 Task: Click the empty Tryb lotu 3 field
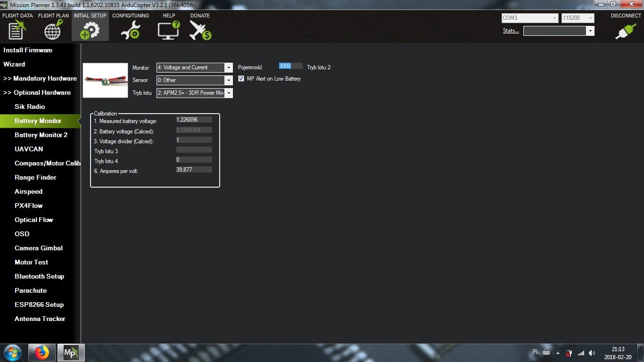194,149
